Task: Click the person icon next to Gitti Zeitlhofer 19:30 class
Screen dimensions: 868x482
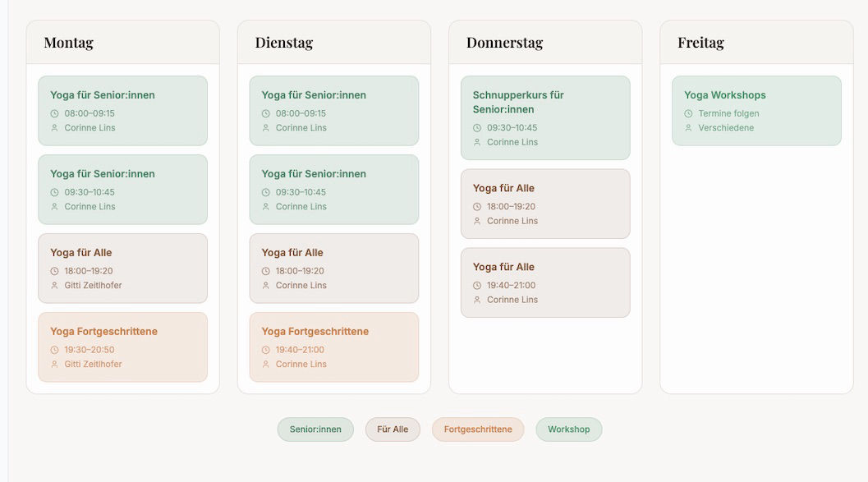Action: click(54, 364)
